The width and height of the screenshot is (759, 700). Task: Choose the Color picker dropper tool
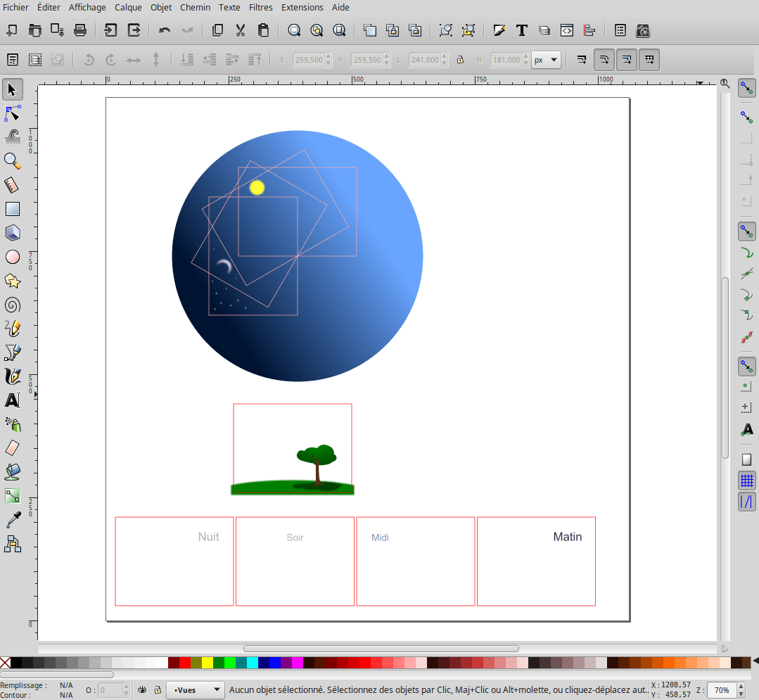pos(12,520)
